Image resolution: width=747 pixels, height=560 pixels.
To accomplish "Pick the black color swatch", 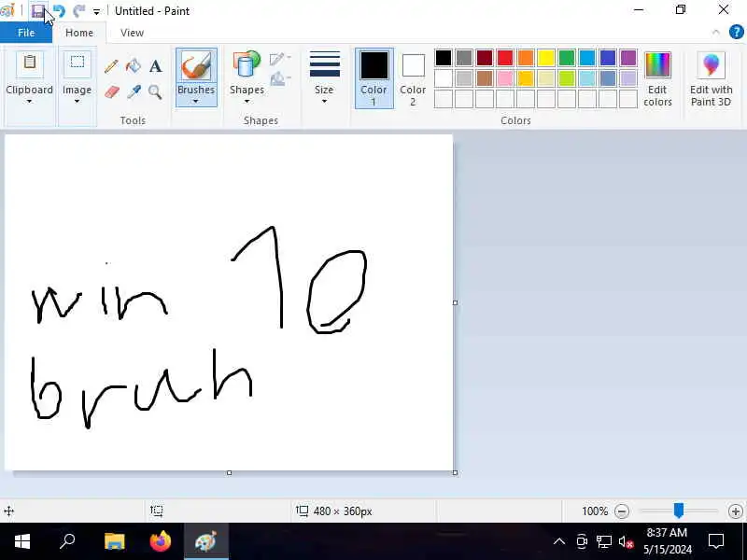I will pyautogui.click(x=443, y=58).
